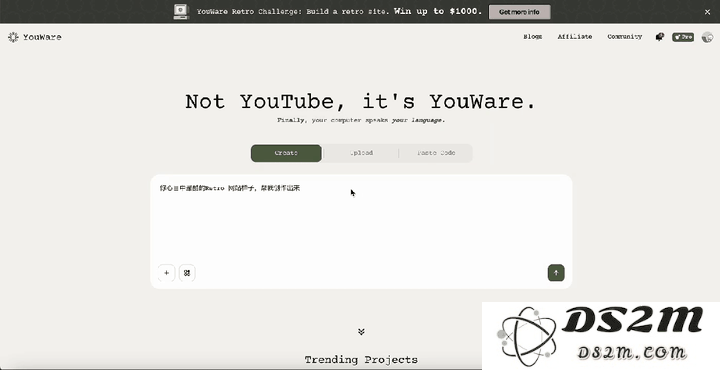This screenshot has width=720, height=370.
Task: Open the chat feedback bubble icon
Action: 660,37
